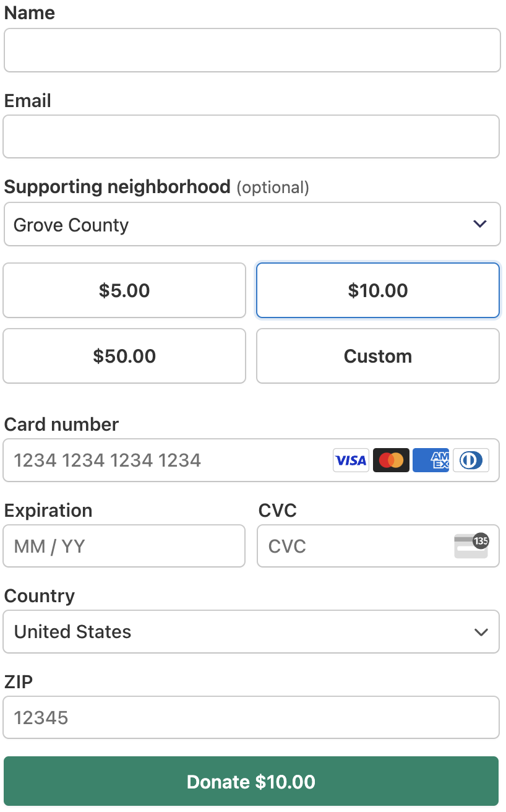Screen dimensions: 506x812
Task: Submit with the Donate $10.00 button
Action: (x=251, y=782)
